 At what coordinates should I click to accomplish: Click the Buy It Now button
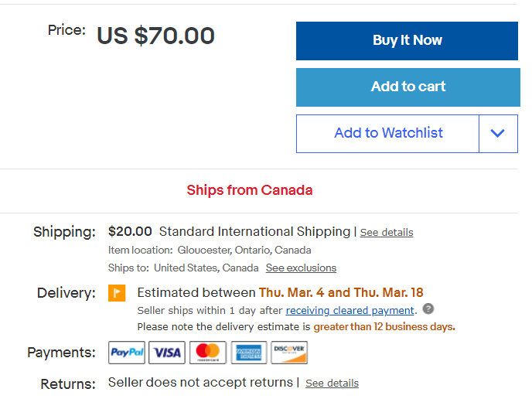[x=407, y=40]
